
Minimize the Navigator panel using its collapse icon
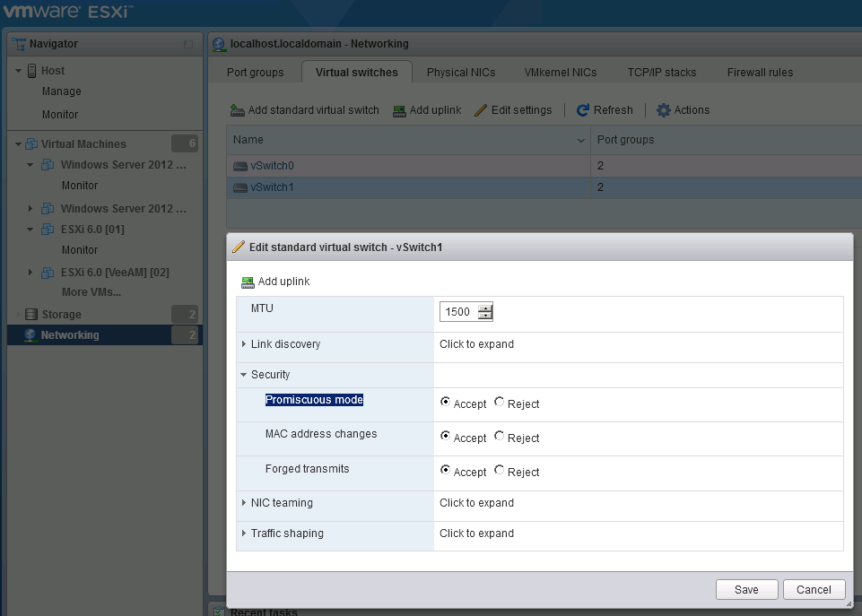click(x=188, y=44)
